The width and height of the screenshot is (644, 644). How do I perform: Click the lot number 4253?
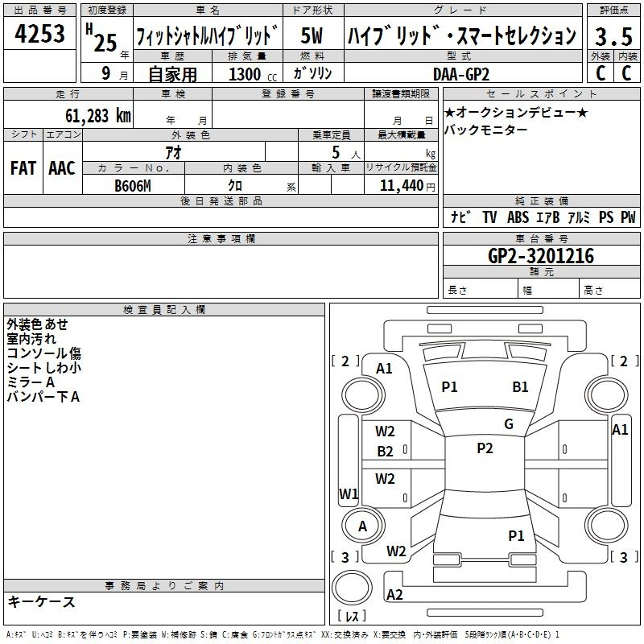click(40, 36)
